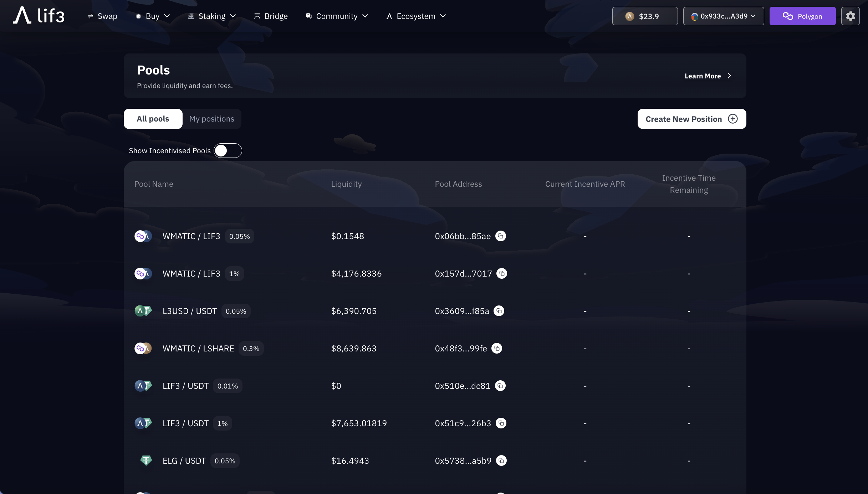
Task: Copy pool address 0x510e...dc81
Action: coord(500,386)
